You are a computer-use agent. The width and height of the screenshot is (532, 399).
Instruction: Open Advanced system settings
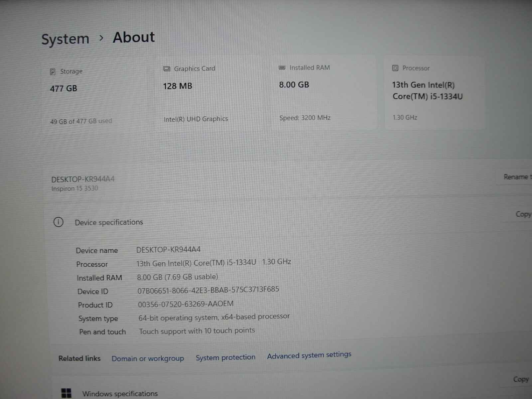(309, 355)
